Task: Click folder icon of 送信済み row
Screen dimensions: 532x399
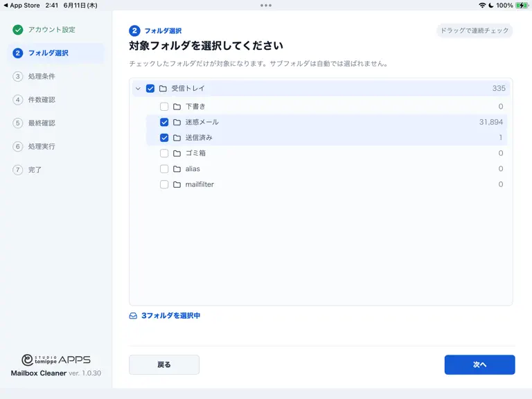Action: point(177,138)
